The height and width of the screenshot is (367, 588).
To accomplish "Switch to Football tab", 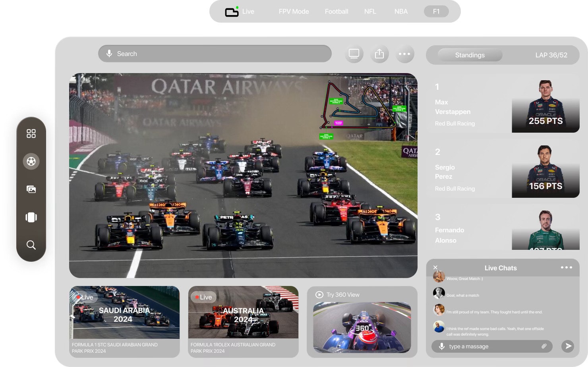I will click(337, 12).
